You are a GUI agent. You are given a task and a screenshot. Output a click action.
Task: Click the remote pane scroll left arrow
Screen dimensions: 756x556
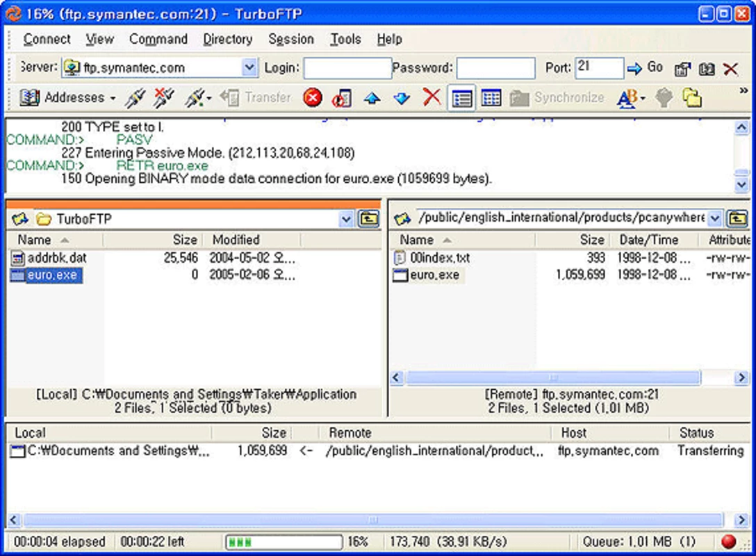tap(396, 377)
